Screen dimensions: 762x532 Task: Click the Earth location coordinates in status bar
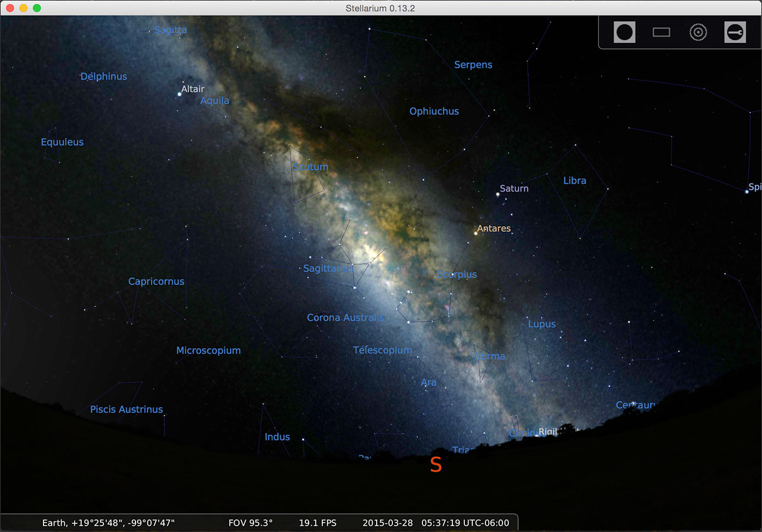(x=108, y=523)
